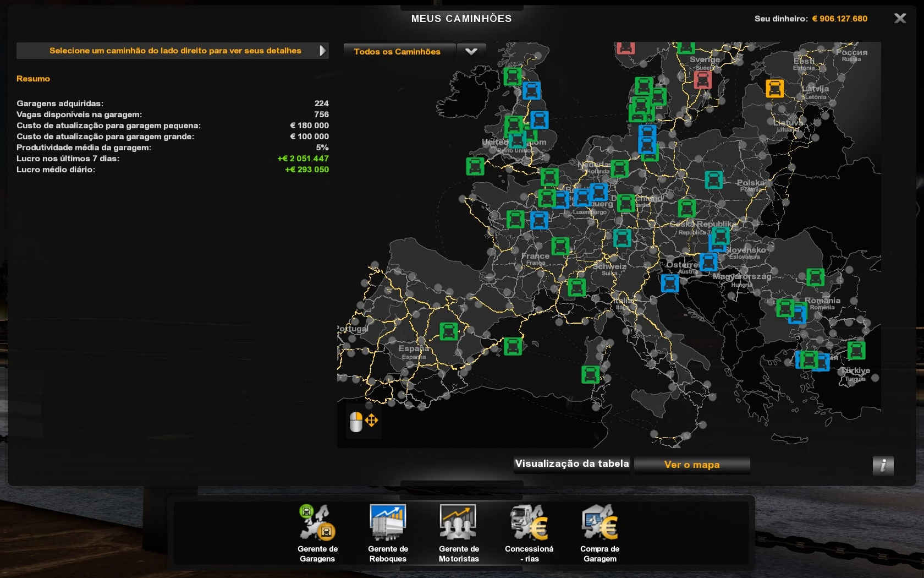
Task: Open Gerente de Reboques trailer manager
Action: pyautogui.click(x=388, y=532)
